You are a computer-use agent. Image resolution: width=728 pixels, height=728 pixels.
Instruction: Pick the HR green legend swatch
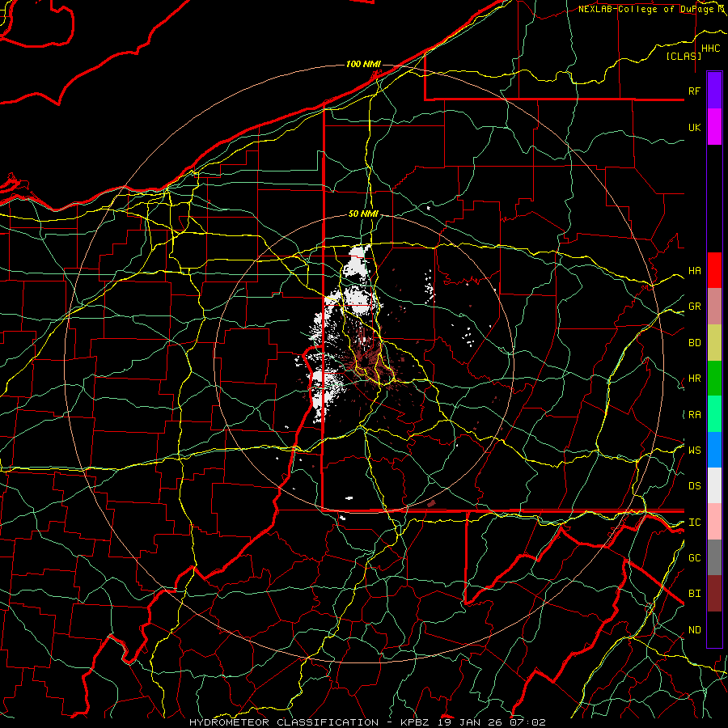pyautogui.click(x=714, y=379)
